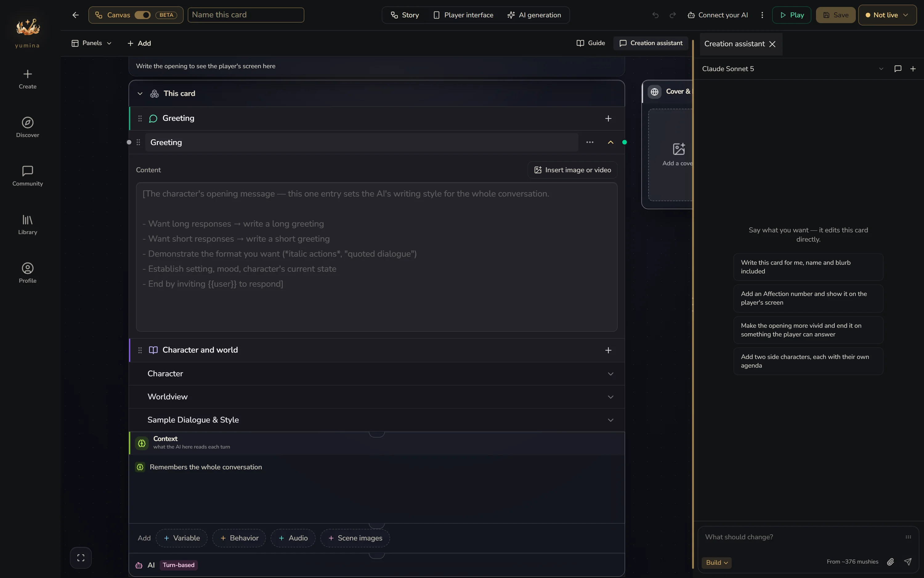Open the Build mode dropdown
This screenshot has height=578, width=924.
716,562
